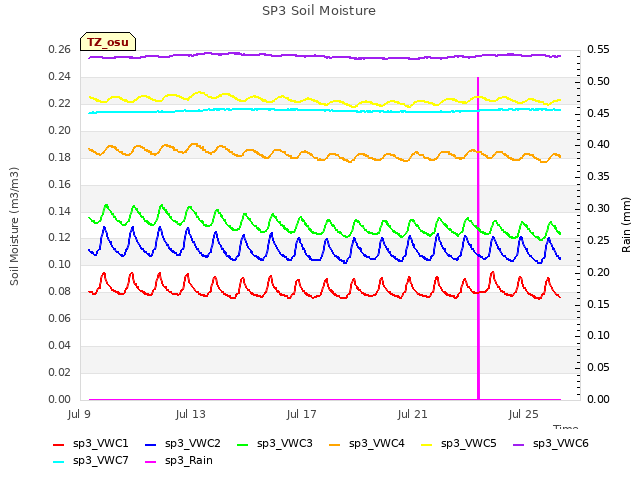The height and width of the screenshot is (480, 640).
Task: Click the Jul 25 date tick label
Action: point(523,415)
